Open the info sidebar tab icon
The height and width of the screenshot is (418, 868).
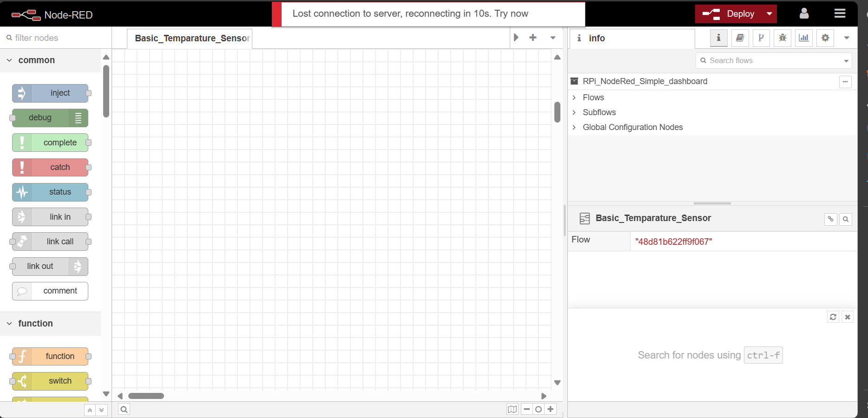[718, 38]
